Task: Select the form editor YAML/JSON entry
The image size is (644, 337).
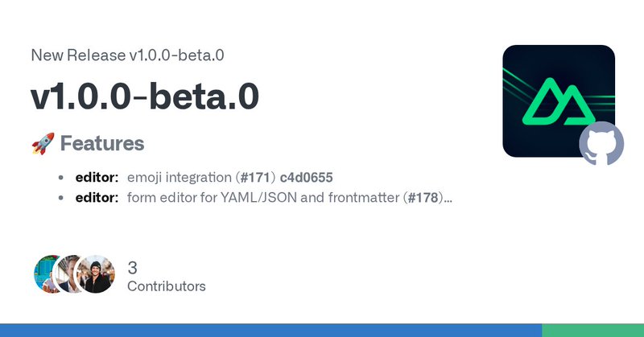Action: (264, 197)
